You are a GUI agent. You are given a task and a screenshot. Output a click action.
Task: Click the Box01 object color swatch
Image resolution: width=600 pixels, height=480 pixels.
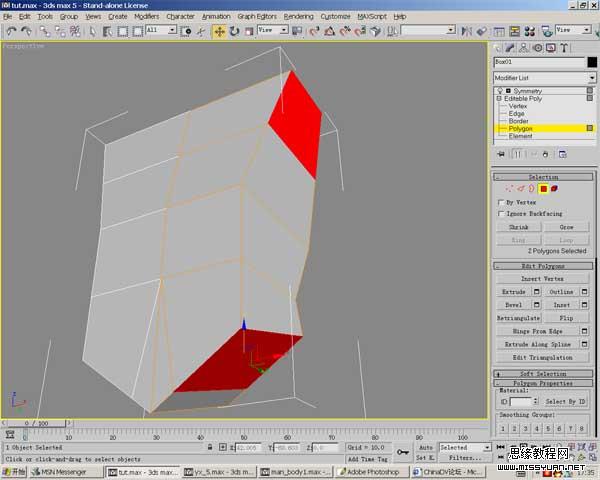click(x=592, y=62)
